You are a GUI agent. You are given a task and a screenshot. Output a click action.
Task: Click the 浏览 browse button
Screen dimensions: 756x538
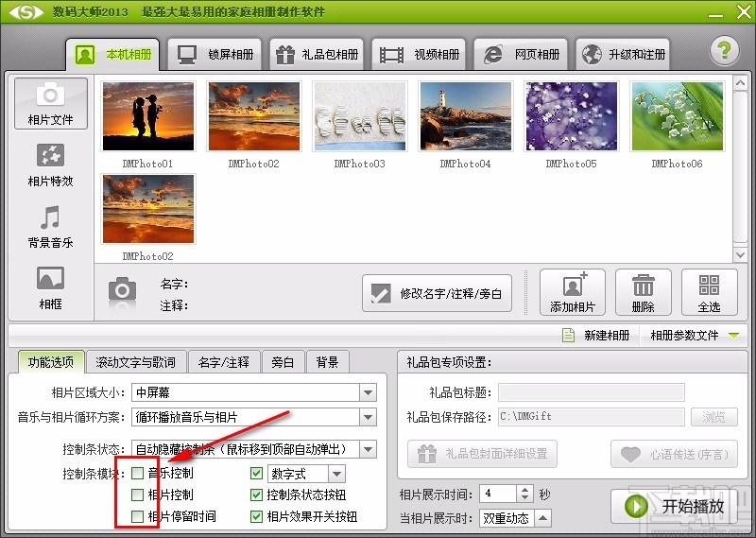(713, 417)
